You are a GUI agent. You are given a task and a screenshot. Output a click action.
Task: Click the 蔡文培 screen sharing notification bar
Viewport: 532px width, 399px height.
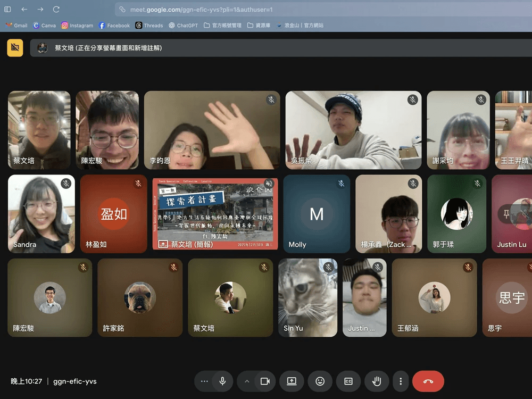tap(281, 48)
